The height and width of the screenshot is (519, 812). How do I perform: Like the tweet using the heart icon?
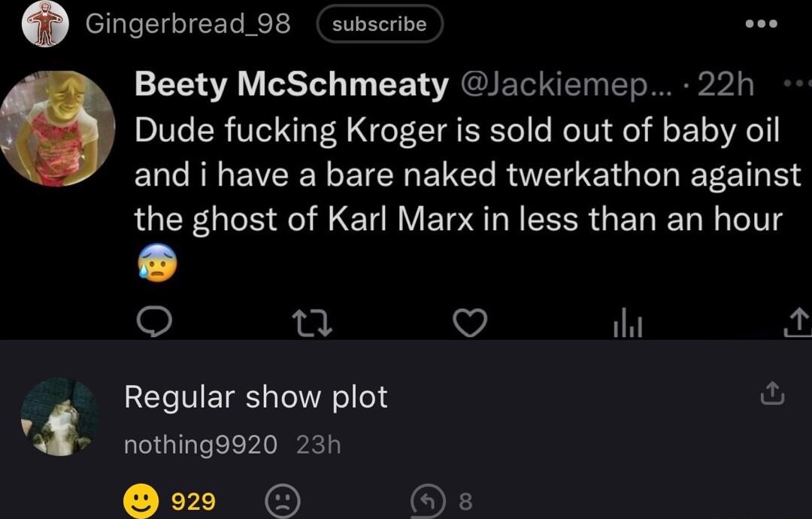[471, 323]
